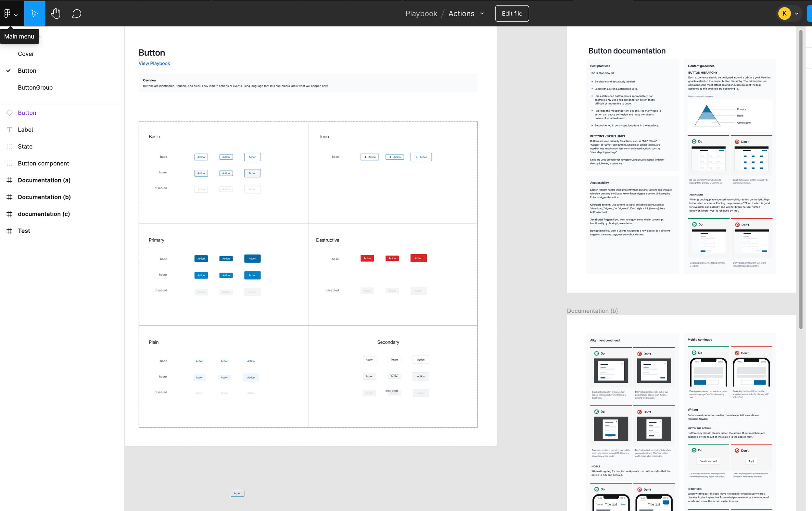Click the frame icon beside Documentation (a)
Image resolution: width=812 pixels, height=511 pixels.
pyautogui.click(x=9, y=180)
